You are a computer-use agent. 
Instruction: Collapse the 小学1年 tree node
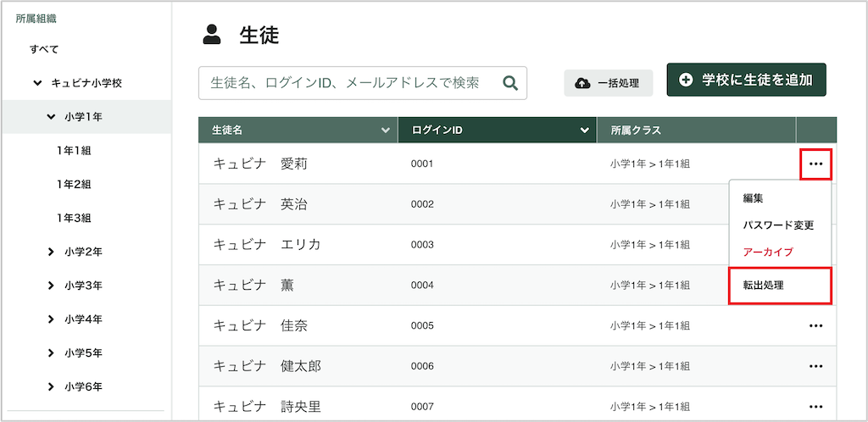click(x=52, y=117)
